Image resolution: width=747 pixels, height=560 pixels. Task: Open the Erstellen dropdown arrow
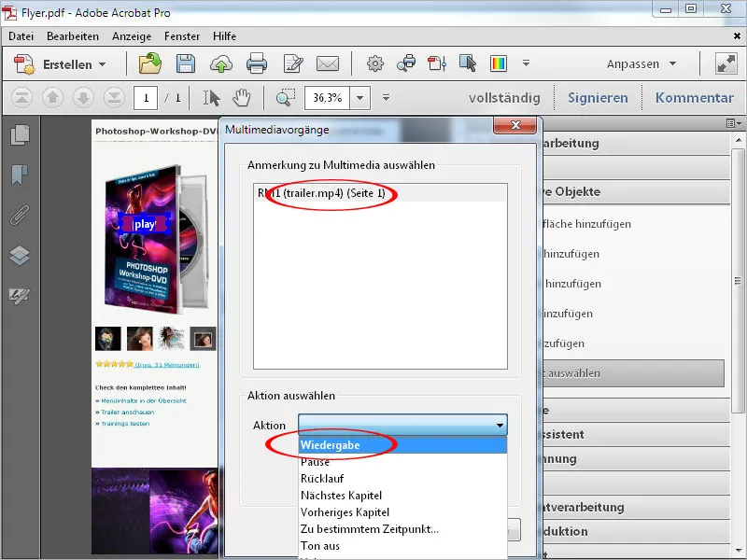click(x=103, y=64)
